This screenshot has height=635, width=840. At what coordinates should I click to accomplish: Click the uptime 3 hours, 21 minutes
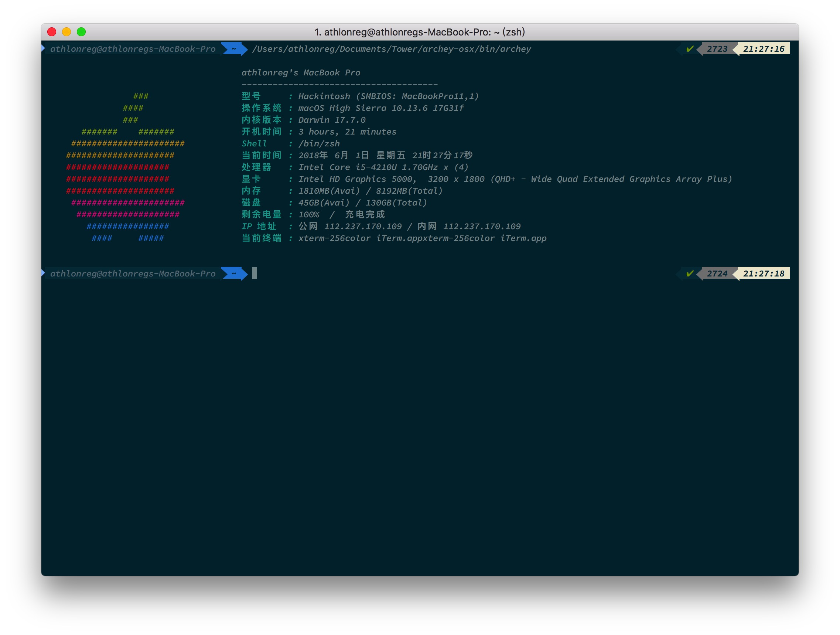(347, 132)
